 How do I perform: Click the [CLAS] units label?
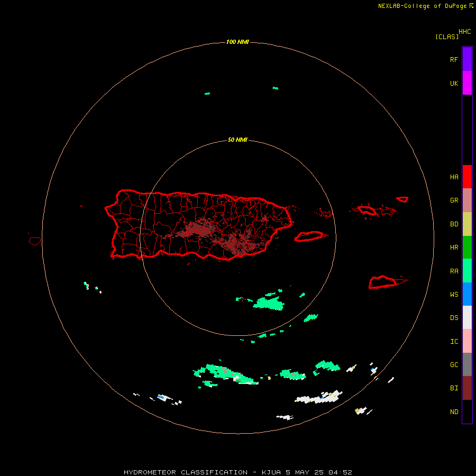tap(447, 36)
